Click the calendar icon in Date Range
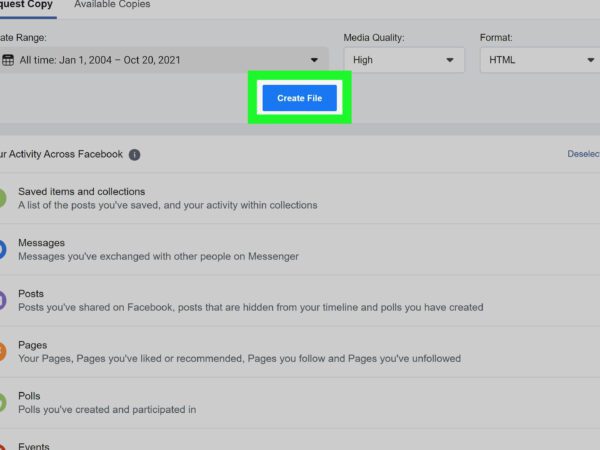Image resolution: width=600 pixels, height=450 pixels. [x=8, y=60]
